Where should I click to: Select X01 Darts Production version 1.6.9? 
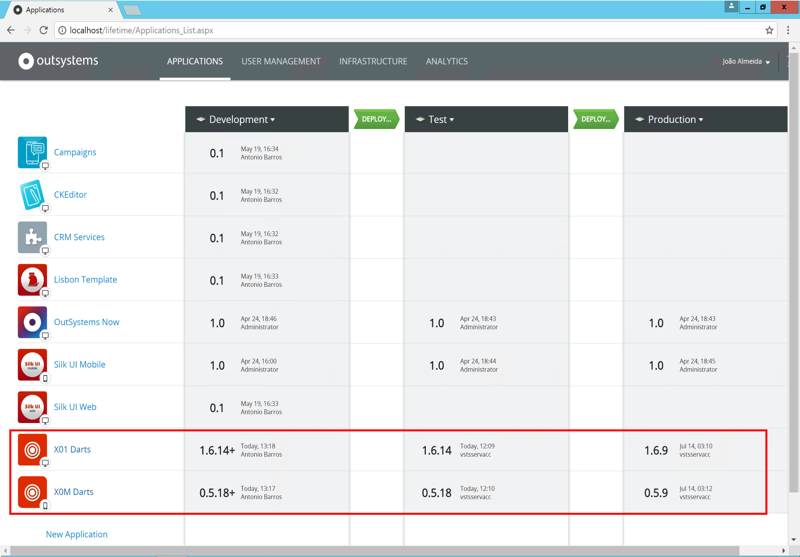point(656,450)
